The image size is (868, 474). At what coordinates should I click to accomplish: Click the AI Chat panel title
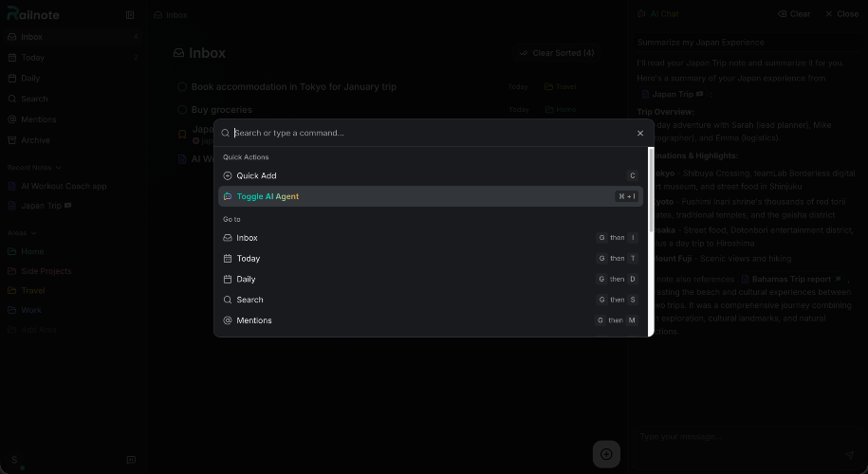point(658,14)
